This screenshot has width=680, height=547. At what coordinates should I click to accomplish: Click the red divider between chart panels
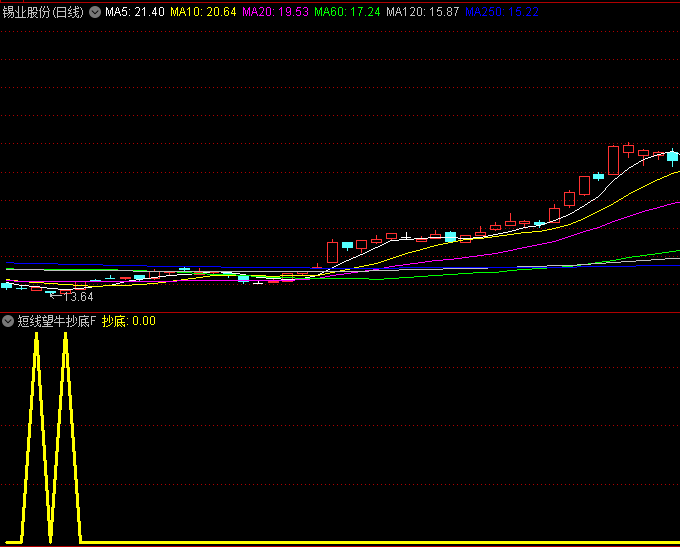340,312
